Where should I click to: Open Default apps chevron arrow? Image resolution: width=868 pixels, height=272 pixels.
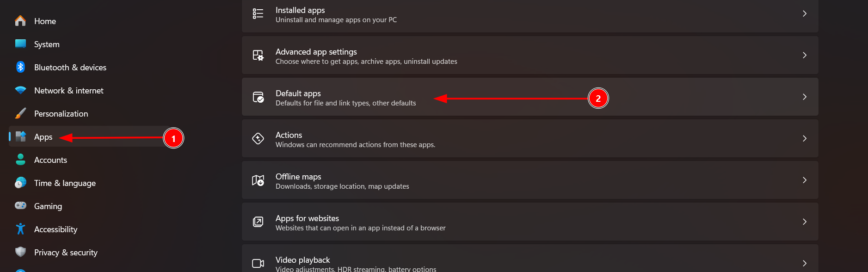(x=804, y=97)
